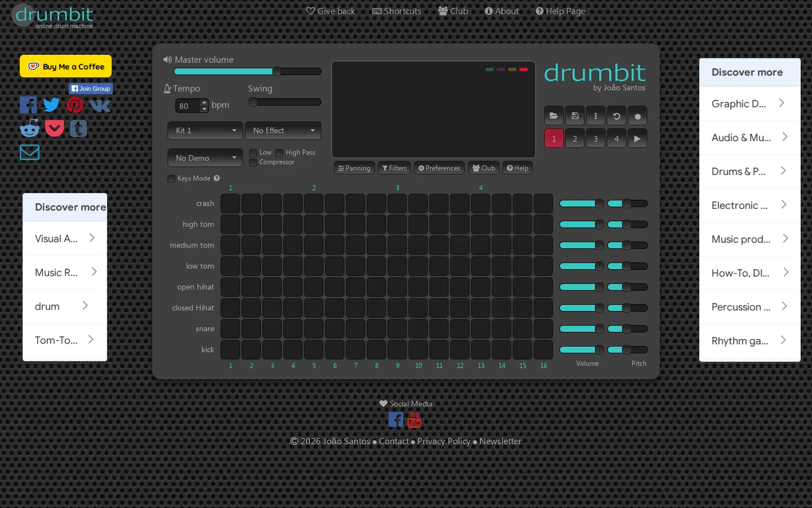The height and width of the screenshot is (508, 812).
Task: Adjust the kick pitch slider
Action: (627, 349)
